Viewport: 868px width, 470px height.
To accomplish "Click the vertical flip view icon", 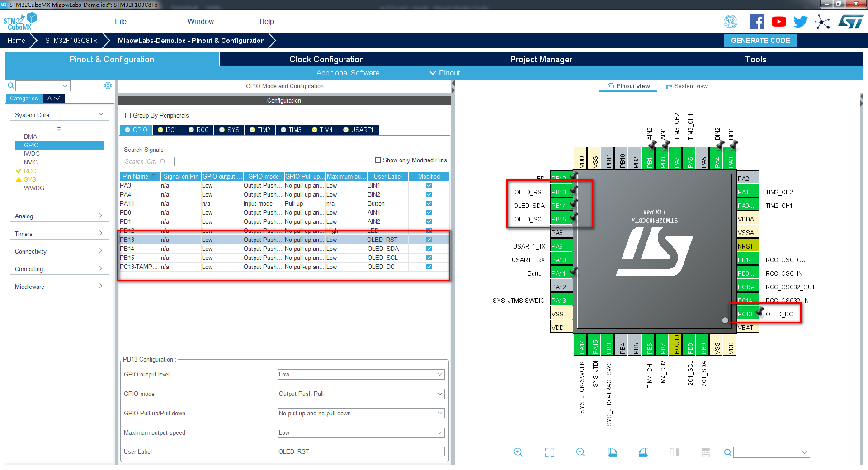I will point(706,452).
